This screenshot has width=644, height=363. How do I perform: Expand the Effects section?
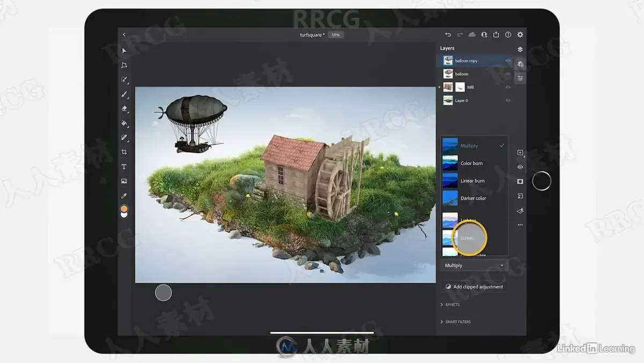pyautogui.click(x=450, y=304)
